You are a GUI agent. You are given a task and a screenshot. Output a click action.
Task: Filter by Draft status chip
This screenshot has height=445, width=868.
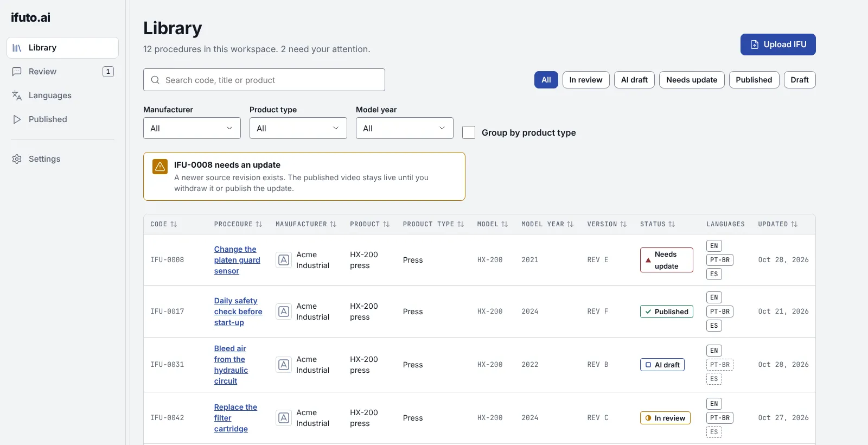click(x=800, y=80)
